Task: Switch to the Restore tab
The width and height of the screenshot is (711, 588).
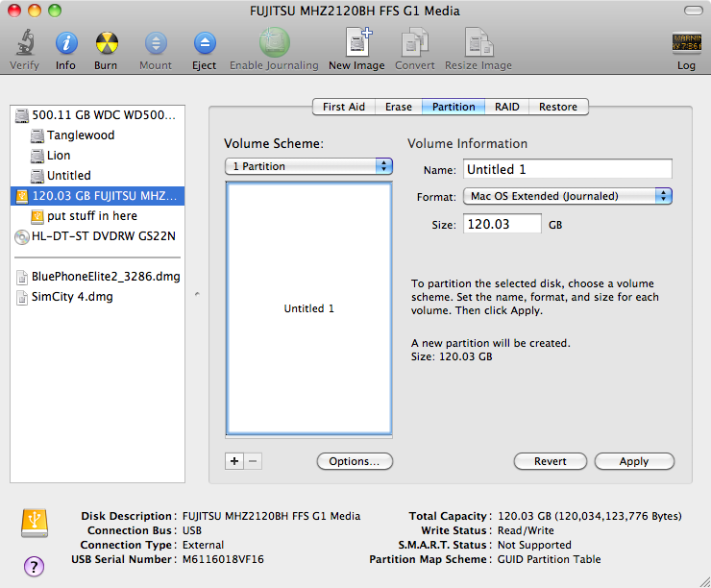Action: pyautogui.click(x=558, y=107)
